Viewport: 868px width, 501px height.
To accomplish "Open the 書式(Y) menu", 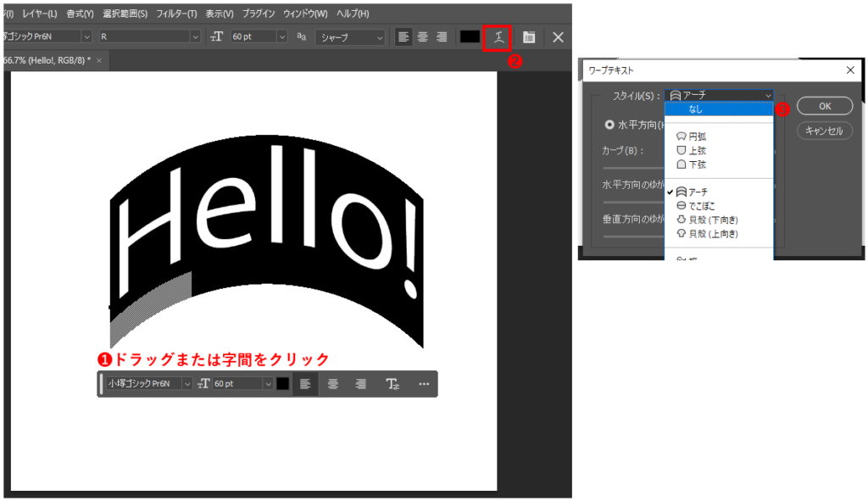I will (x=80, y=14).
